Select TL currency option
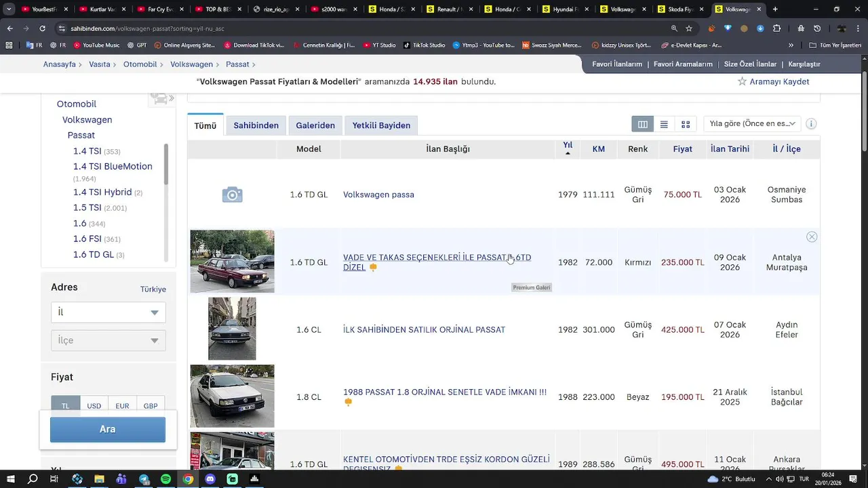The image size is (868, 488). pyautogui.click(x=66, y=406)
